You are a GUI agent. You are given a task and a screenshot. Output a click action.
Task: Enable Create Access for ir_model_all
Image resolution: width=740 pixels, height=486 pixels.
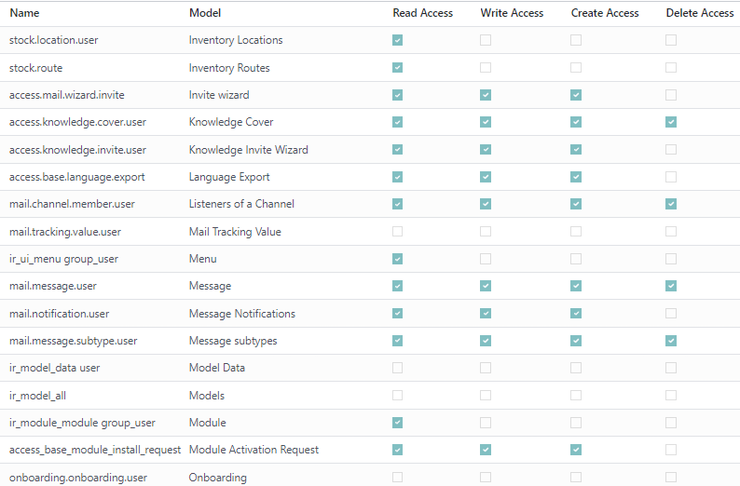click(x=575, y=395)
